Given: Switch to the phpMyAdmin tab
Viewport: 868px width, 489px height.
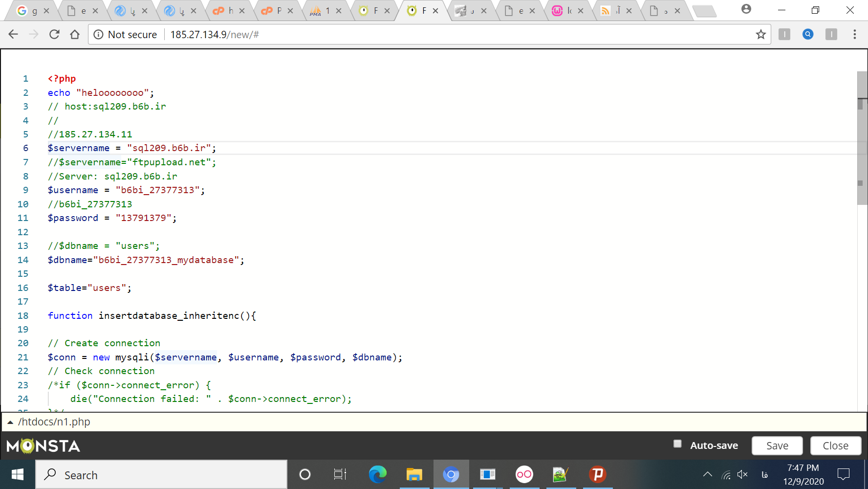Looking at the screenshot, I should pos(321,11).
